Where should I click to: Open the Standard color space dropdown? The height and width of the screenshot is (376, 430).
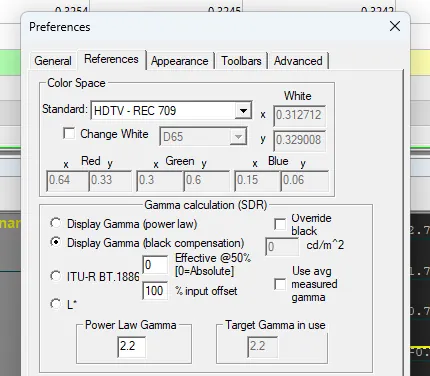[171, 110]
